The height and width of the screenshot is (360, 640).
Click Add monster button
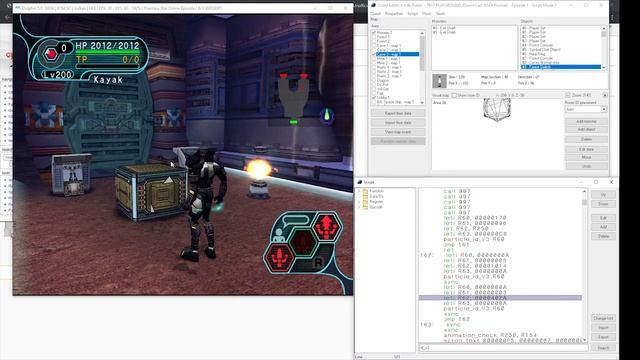tap(587, 122)
